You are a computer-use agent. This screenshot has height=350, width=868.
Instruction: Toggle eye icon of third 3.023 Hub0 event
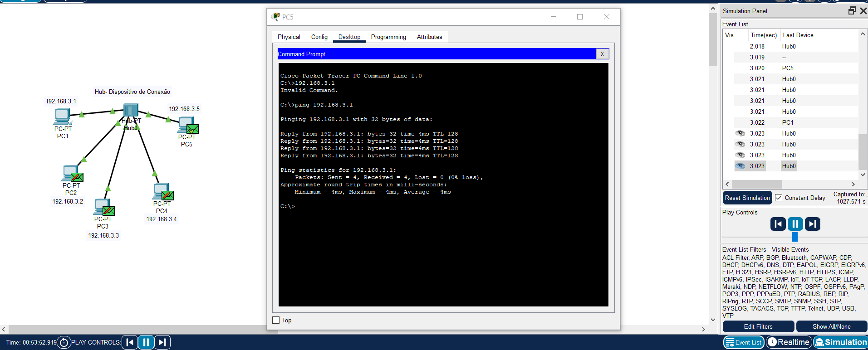point(740,155)
